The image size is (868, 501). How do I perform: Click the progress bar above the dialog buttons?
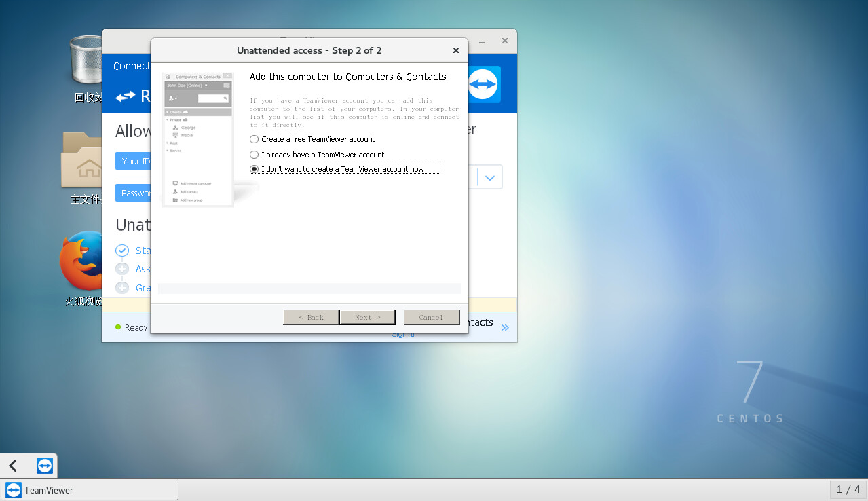pyautogui.click(x=309, y=288)
